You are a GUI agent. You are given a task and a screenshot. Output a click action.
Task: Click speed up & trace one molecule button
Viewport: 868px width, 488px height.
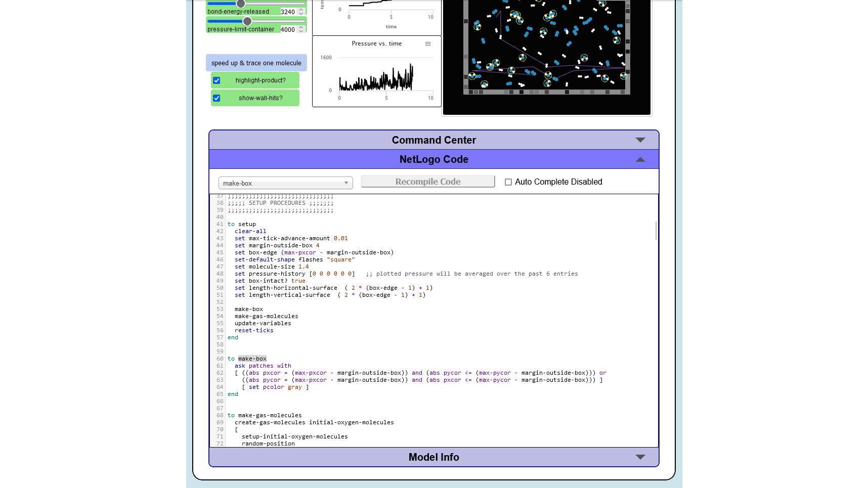[x=256, y=63]
